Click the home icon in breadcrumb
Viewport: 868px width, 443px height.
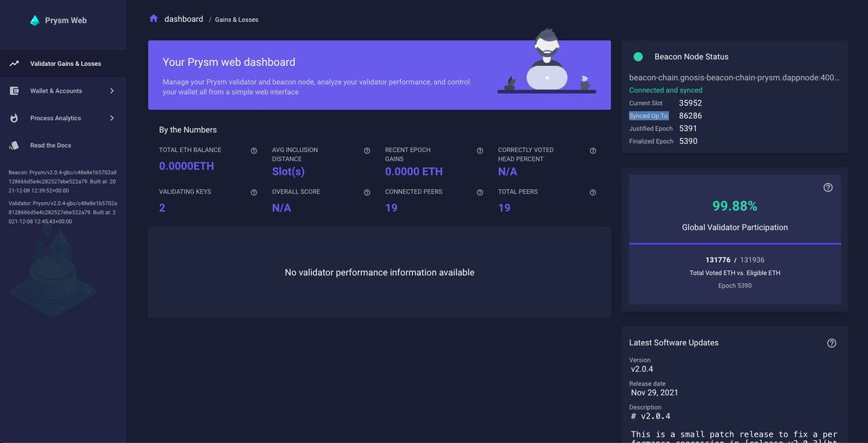(153, 19)
